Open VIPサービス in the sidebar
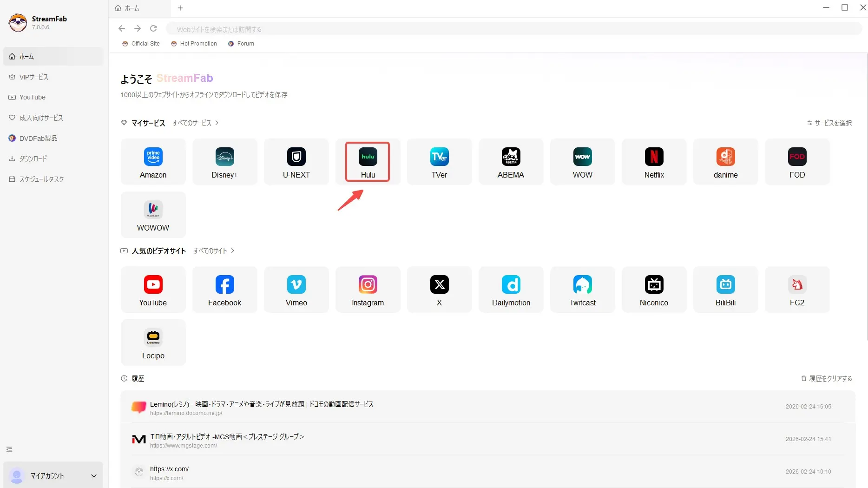Image resolution: width=868 pixels, height=488 pixels. [x=53, y=77]
